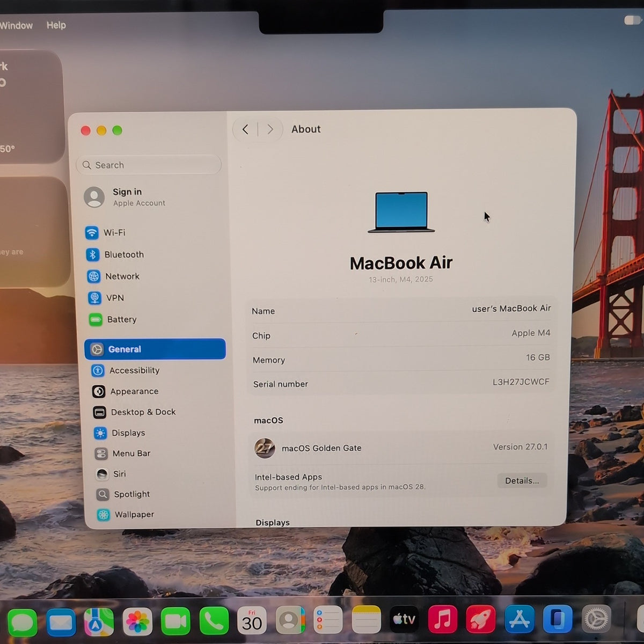Viewport: 644px width, 644px height.
Task: Click the "Apple M4" chip value
Action: pos(531,333)
